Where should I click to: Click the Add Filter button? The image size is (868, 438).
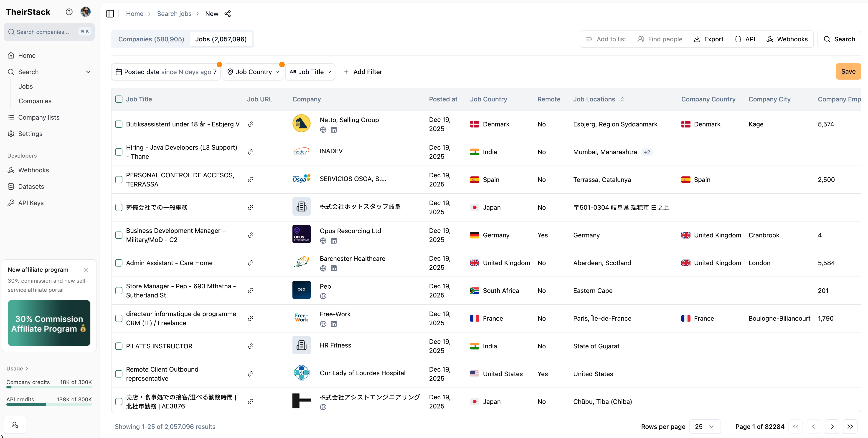point(363,72)
